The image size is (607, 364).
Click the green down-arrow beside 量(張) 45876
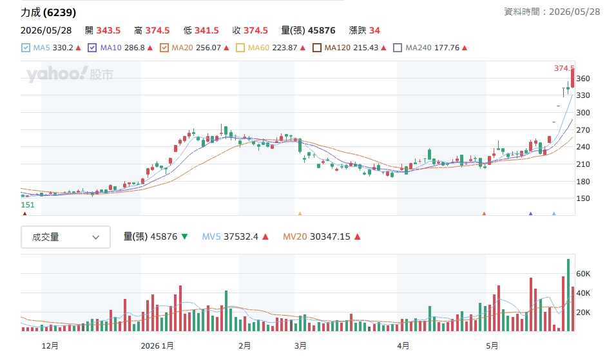[185, 236]
